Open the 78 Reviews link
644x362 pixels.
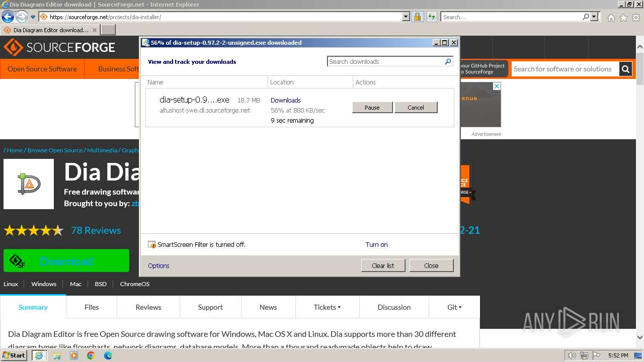[x=96, y=230]
